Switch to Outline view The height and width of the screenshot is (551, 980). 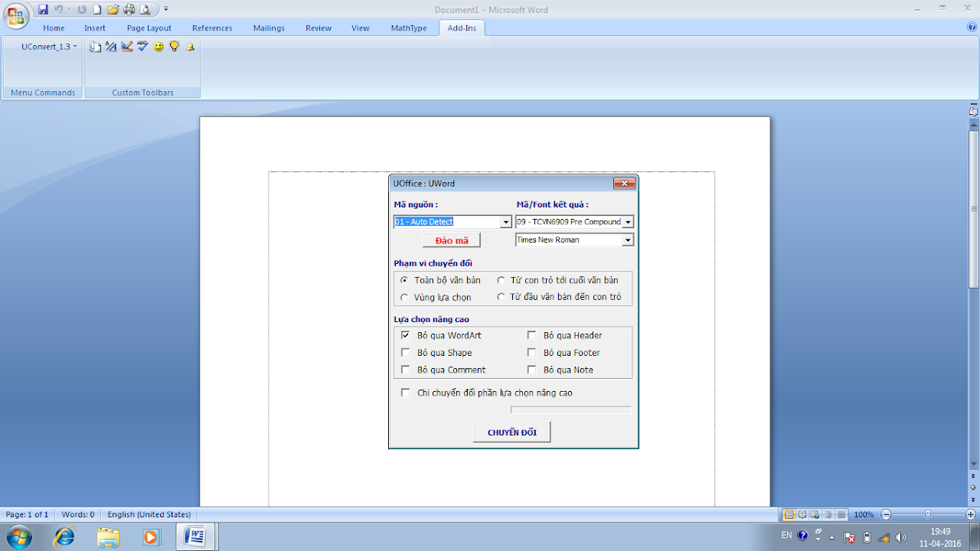(828, 514)
